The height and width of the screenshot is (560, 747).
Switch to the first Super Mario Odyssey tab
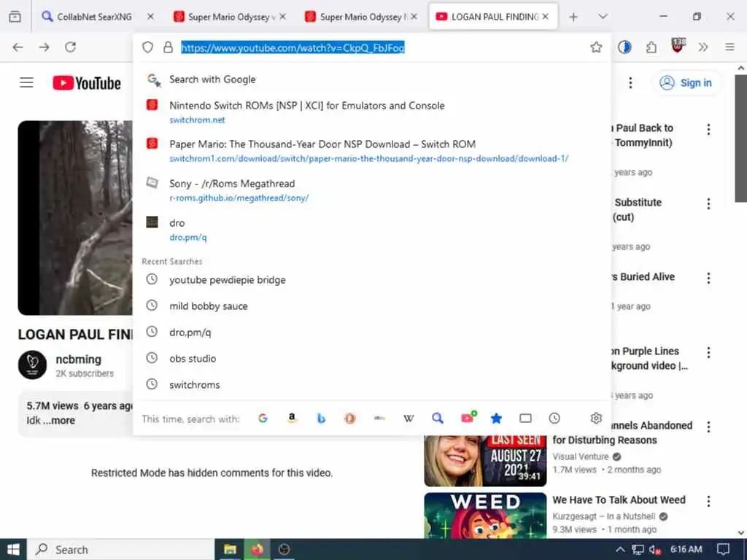tap(228, 17)
